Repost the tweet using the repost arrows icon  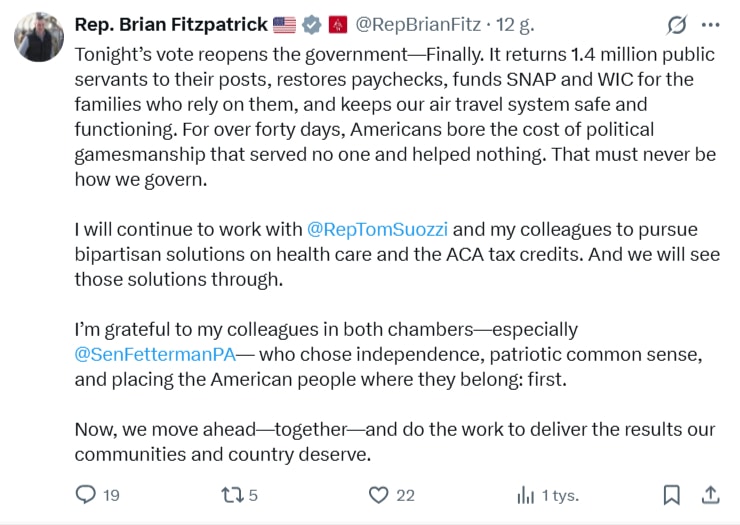pos(233,494)
